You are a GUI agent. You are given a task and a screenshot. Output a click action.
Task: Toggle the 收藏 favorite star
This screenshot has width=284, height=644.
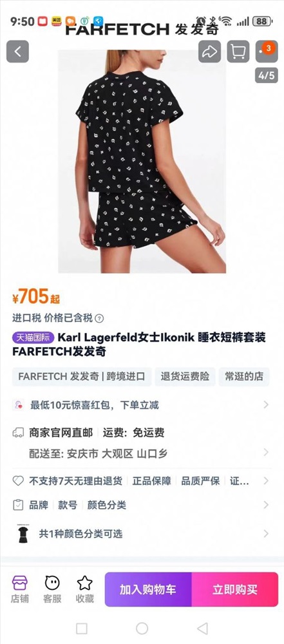(x=84, y=589)
